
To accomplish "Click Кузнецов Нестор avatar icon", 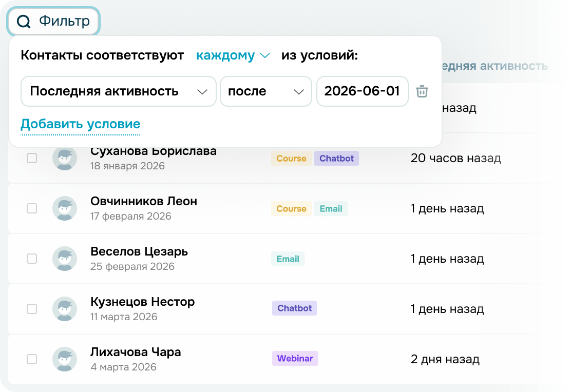I will click(x=65, y=309).
